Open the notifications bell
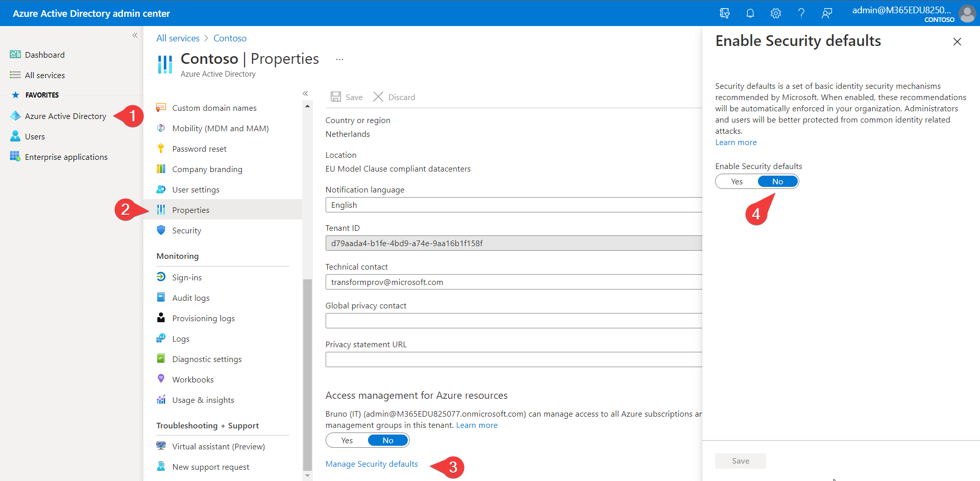 point(750,13)
